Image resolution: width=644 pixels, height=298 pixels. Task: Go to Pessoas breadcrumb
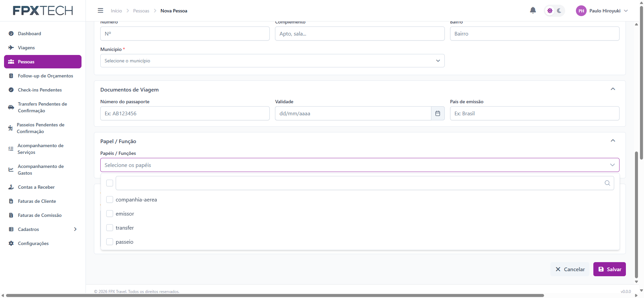point(141,11)
